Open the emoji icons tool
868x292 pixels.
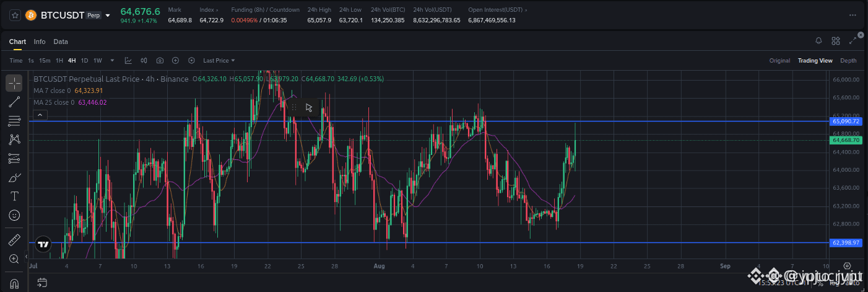(x=14, y=216)
